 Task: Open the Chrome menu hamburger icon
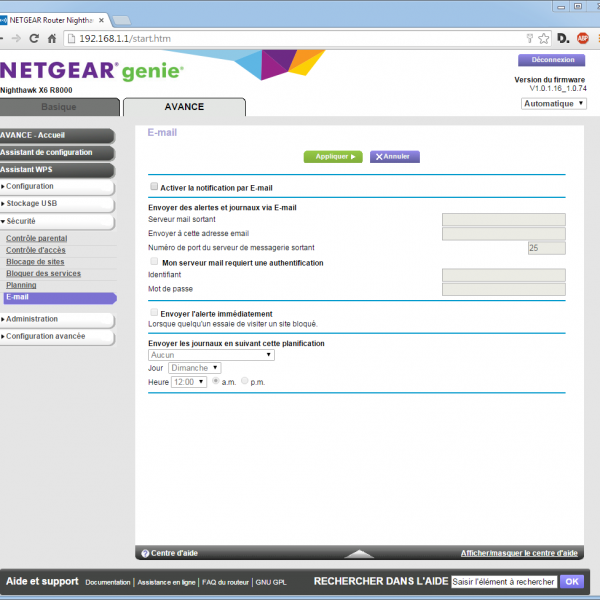coord(596,38)
